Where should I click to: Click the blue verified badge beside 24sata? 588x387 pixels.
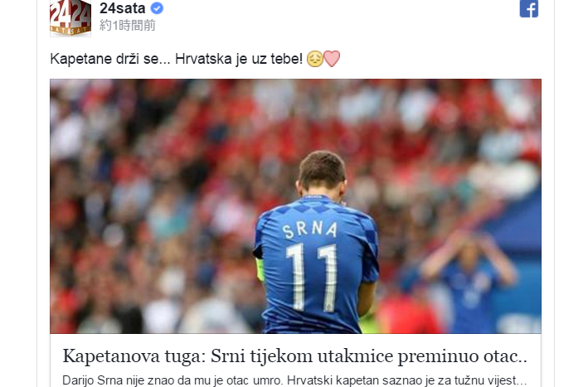coord(157,8)
